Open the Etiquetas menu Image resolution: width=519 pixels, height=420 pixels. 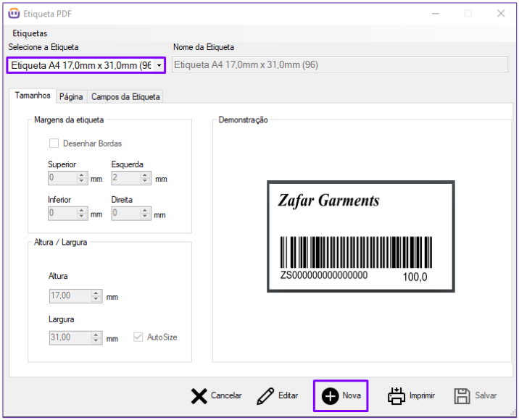coord(30,33)
